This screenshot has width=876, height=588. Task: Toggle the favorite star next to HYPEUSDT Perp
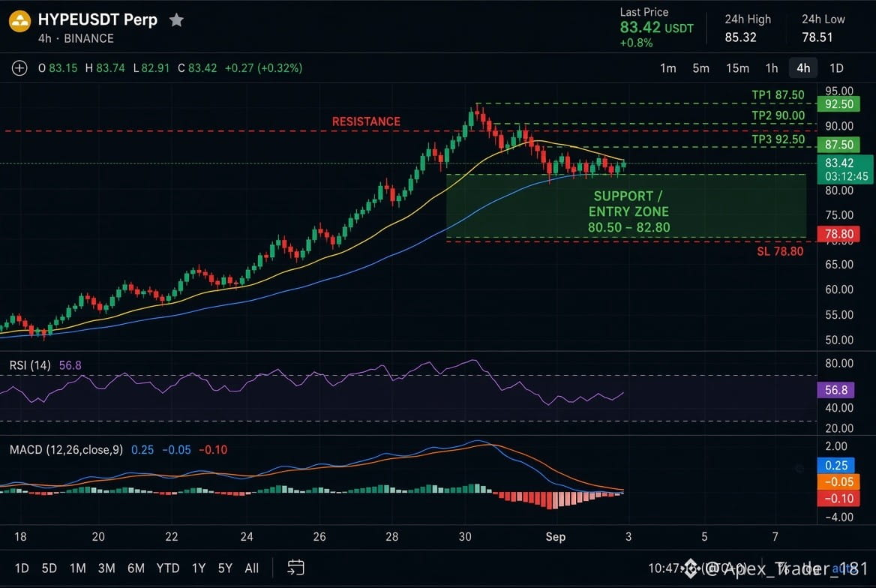pos(176,20)
